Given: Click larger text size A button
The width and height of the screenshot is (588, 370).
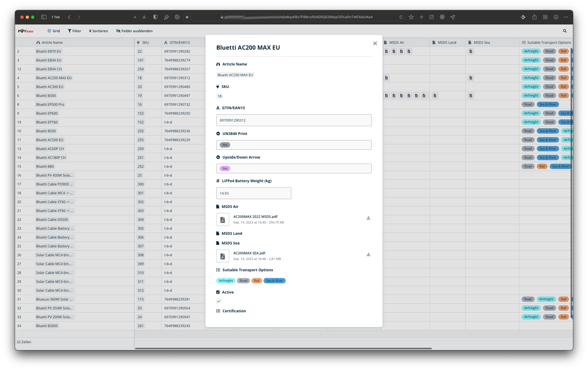Looking at the screenshot, I should point(144,17).
